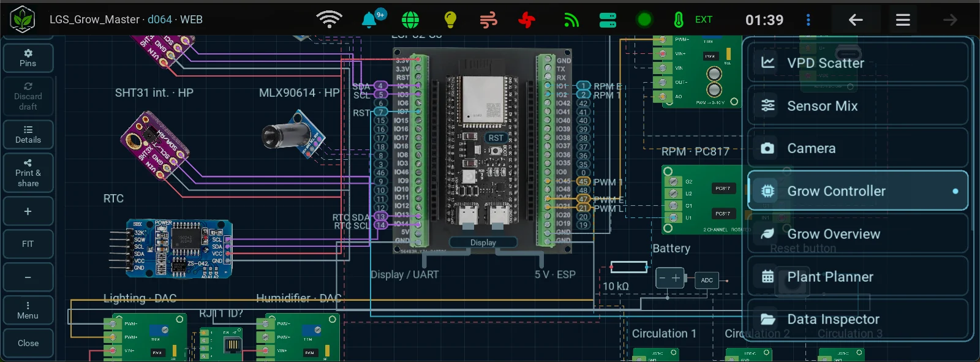980x362 pixels.
Task: Click Discard draft button
Action: 28,96
